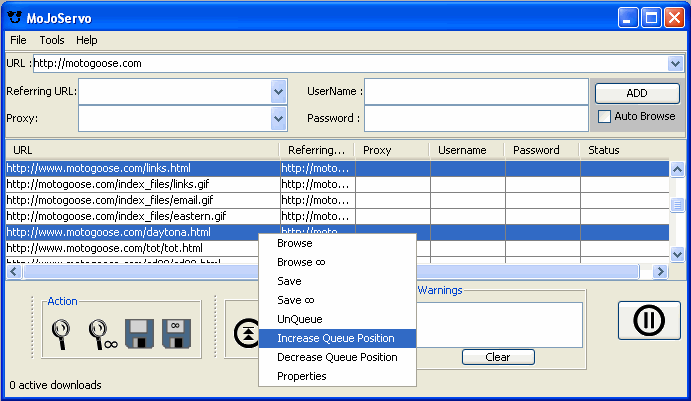The width and height of the screenshot is (691, 401).
Task: Click the Proxy column header
Action: click(x=392, y=150)
